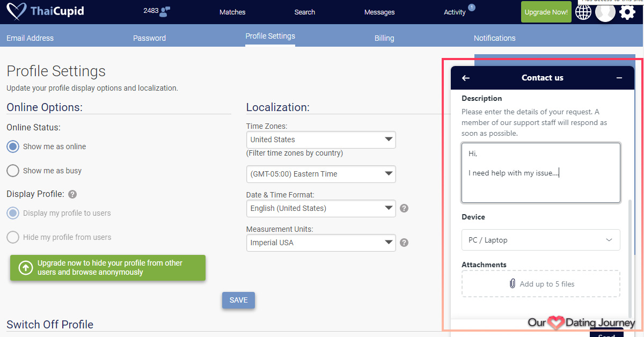
Task: Open the Messages menu
Action: [x=379, y=12]
